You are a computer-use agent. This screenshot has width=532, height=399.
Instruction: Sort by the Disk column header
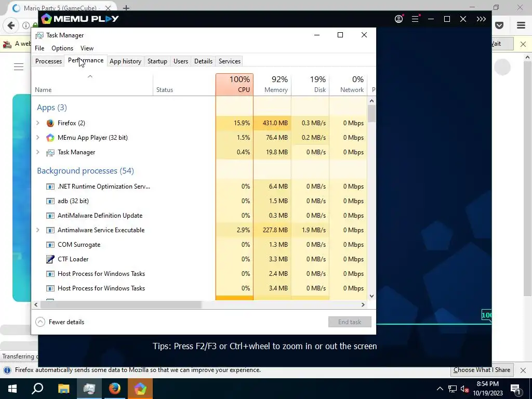311,85
